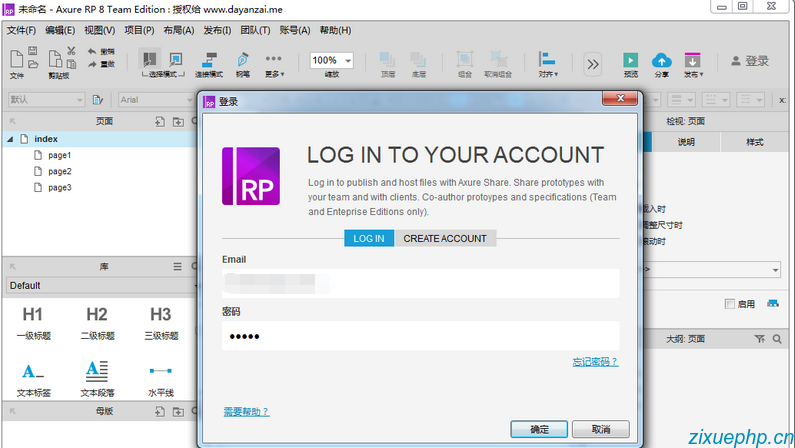Click the Cancel (取消) button
This screenshot has width=795, height=448.
click(601, 429)
